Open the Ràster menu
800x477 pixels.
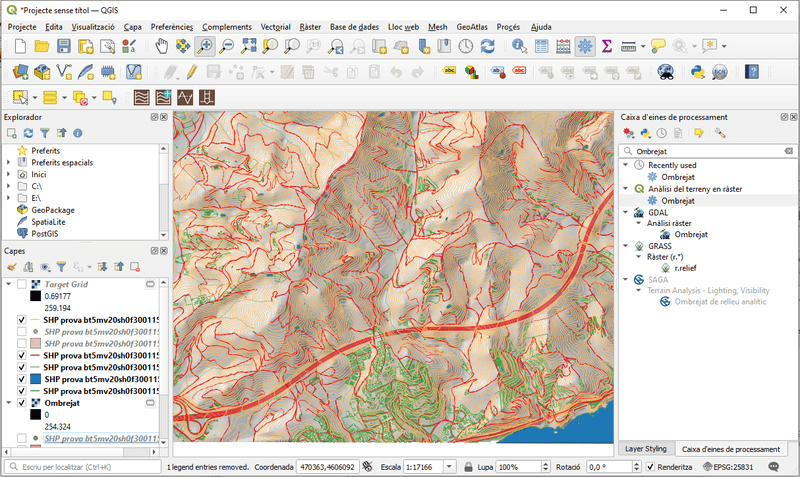click(x=310, y=26)
